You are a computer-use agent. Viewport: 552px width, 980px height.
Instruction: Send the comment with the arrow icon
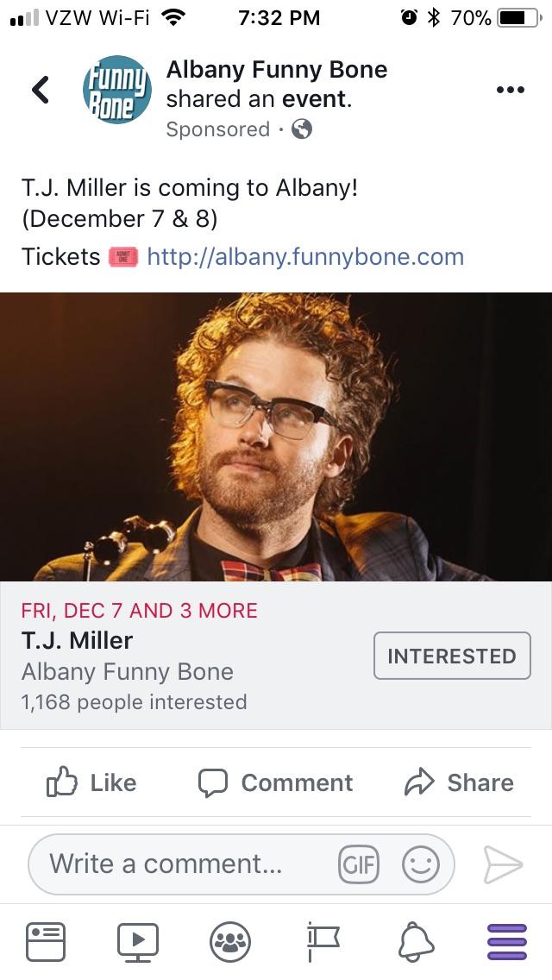point(505,864)
